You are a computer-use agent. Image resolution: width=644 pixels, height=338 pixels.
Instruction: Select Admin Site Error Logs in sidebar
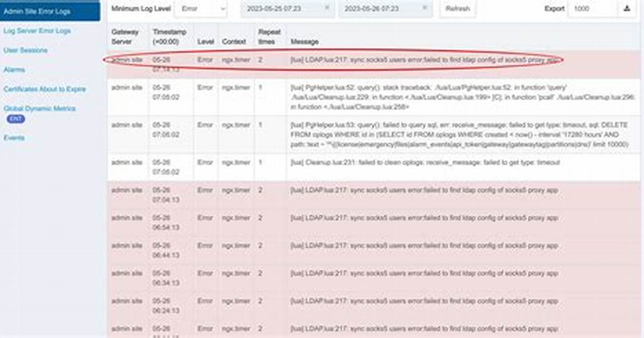49,11
